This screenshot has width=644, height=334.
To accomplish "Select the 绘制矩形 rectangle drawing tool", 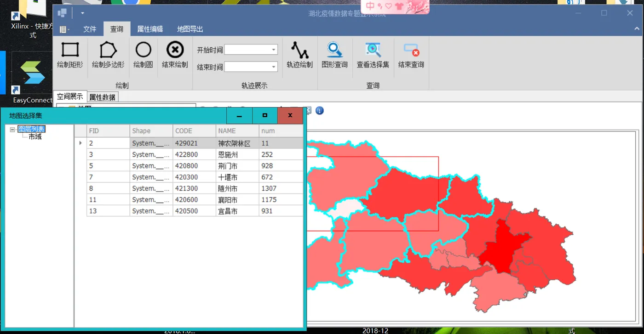I will [70, 55].
